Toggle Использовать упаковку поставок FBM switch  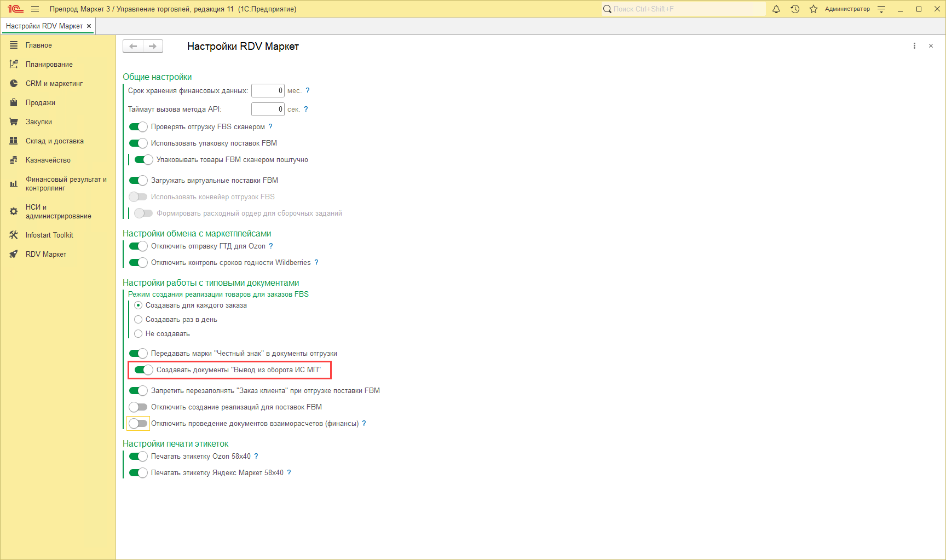coord(138,143)
